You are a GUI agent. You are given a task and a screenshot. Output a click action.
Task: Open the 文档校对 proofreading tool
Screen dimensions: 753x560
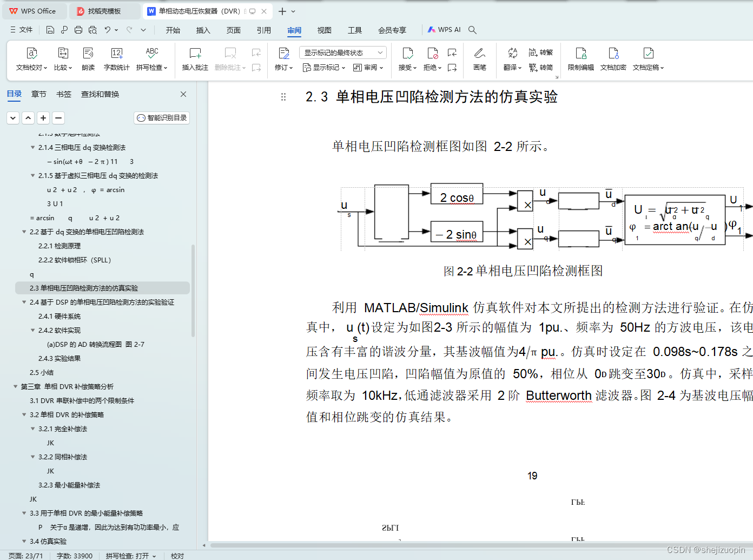(x=32, y=58)
